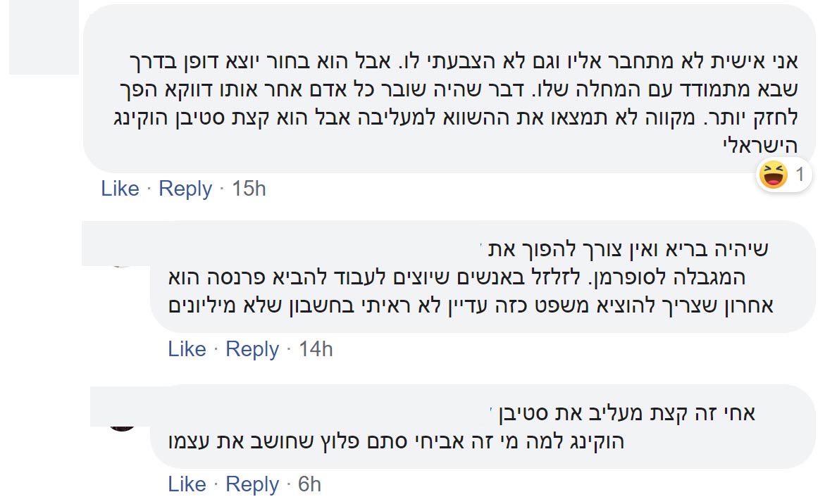This screenshot has width=825, height=504.
Task: Like the top comment posted 15h ago
Action: point(120,189)
